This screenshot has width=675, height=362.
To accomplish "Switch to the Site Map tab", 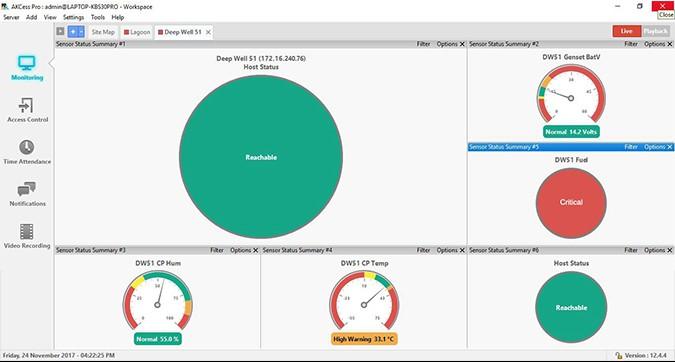I will (103, 32).
